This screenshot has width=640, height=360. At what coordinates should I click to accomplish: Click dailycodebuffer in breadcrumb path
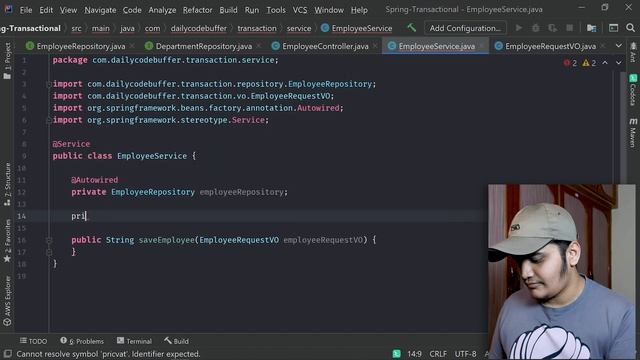pos(198,28)
